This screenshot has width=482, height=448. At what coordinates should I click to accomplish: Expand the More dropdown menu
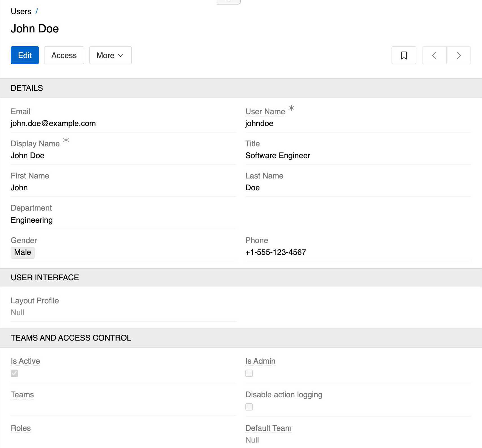tap(110, 55)
